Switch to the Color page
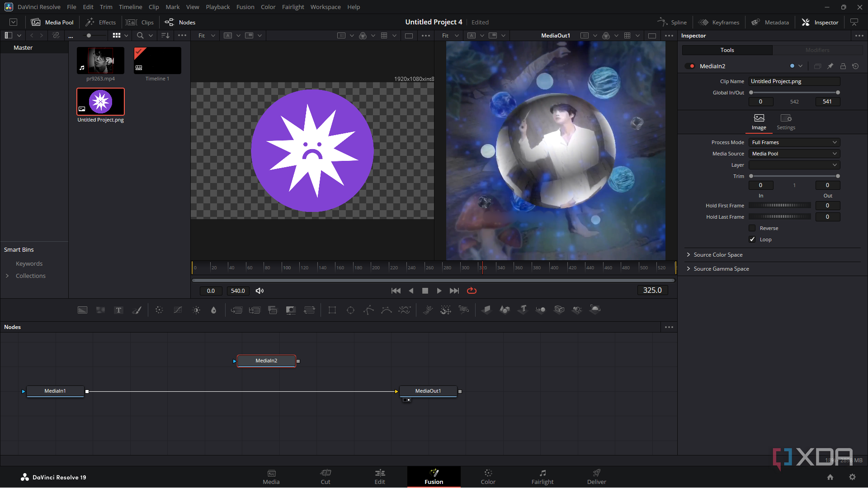 click(x=488, y=477)
